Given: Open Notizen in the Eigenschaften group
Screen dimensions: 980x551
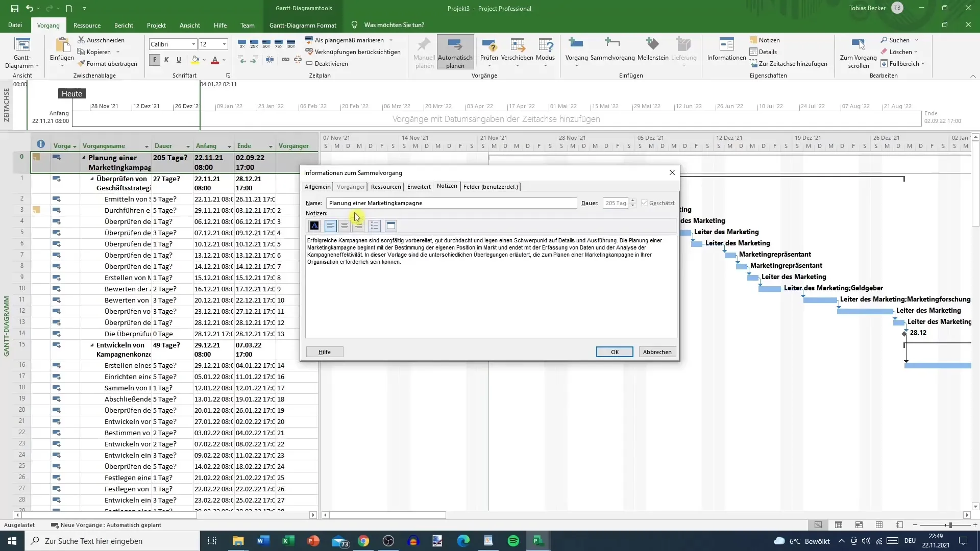Looking at the screenshot, I should click(x=765, y=40).
